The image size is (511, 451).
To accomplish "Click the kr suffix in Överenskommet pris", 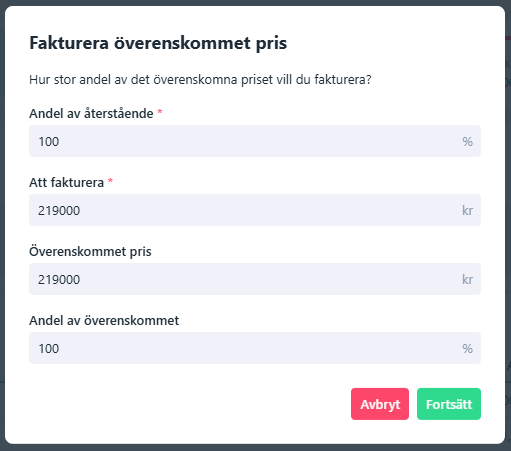I will (x=467, y=279).
